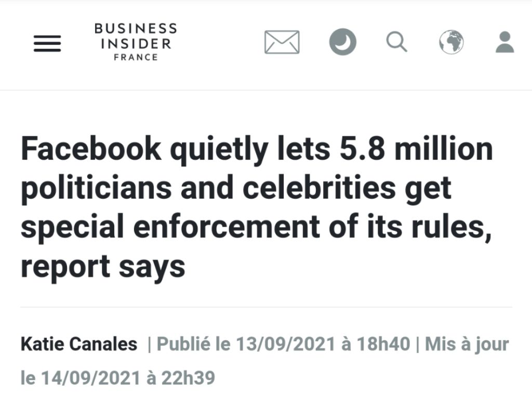Click the newsletter envelope icon
The height and width of the screenshot is (402, 532).
(282, 42)
